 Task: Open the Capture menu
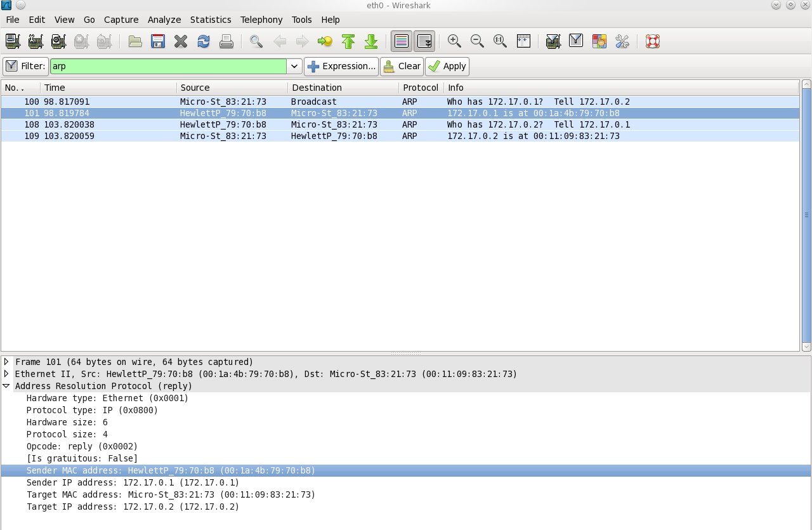coord(121,20)
